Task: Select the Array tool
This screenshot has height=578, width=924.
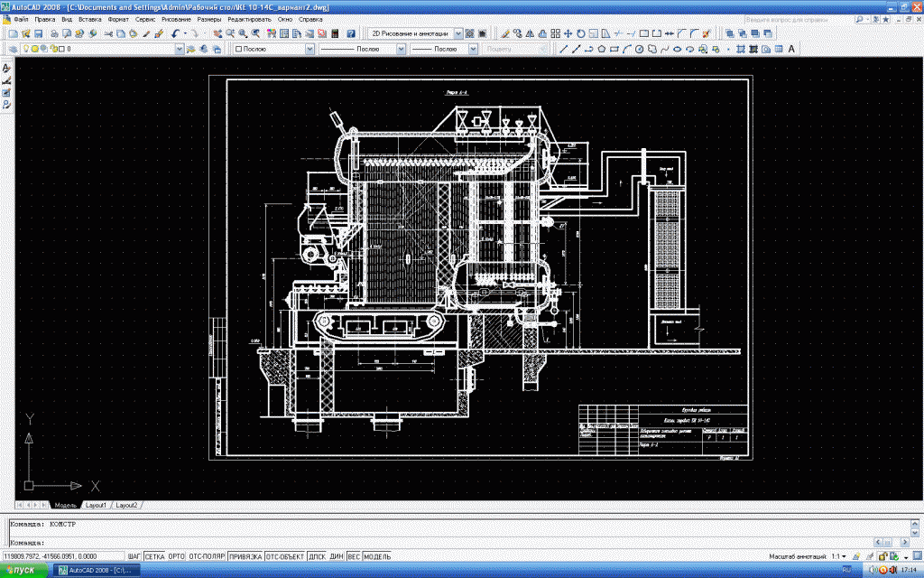Action: coord(555,33)
